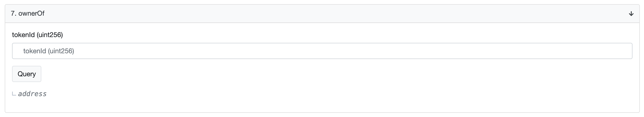The height and width of the screenshot is (117, 644).
Task: Focus the tokenId (uint256) input field
Action: [x=322, y=51]
